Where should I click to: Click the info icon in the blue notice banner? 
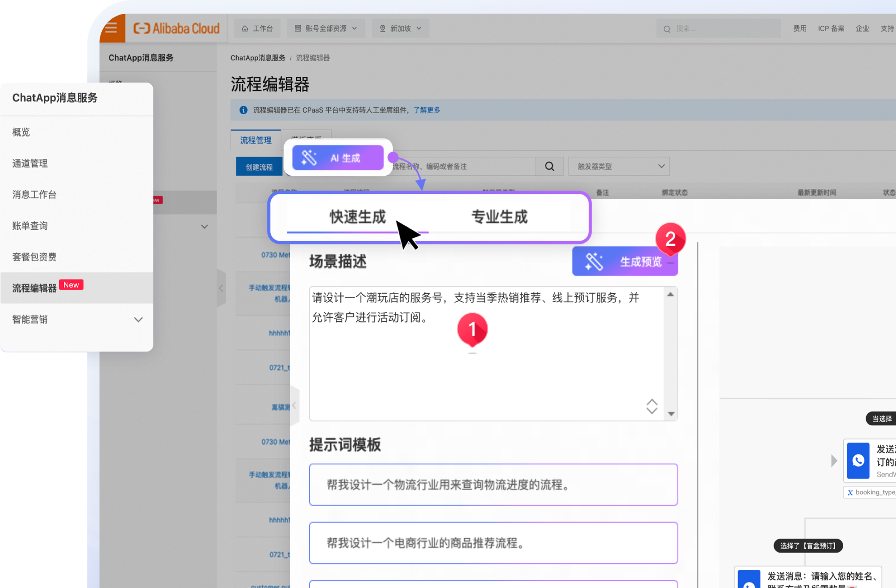[243, 110]
